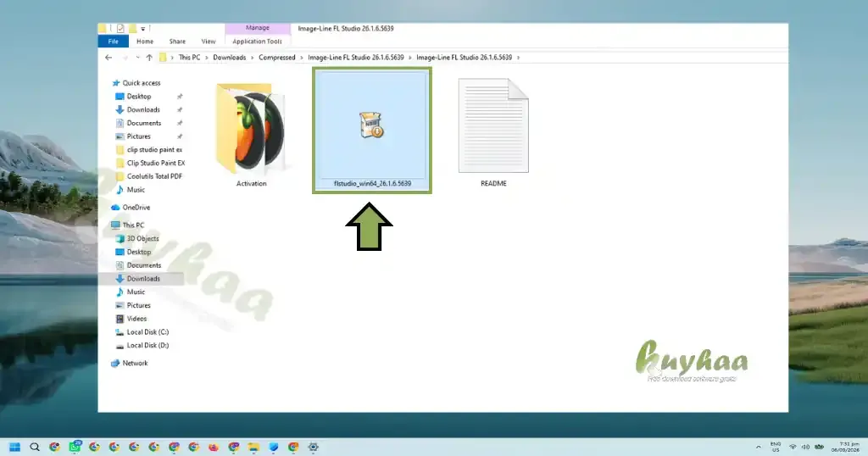Open the Application Tools tab
This screenshot has height=456, width=868.
tap(257, 42)
